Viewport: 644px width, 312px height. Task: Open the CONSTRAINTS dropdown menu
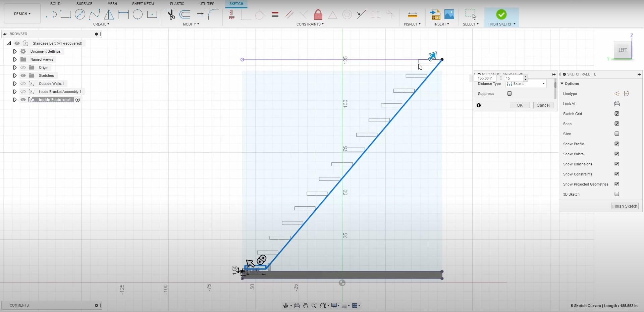click(310, 24)
